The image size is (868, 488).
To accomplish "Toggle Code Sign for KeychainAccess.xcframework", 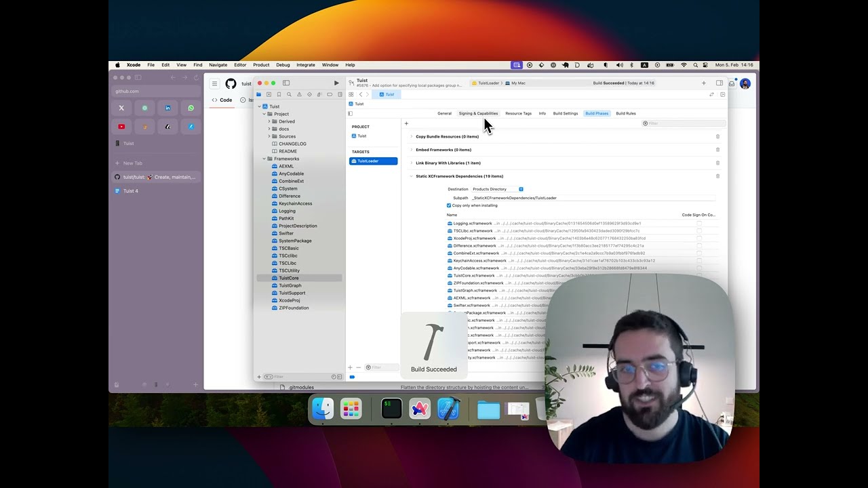I will click(699, 260).
